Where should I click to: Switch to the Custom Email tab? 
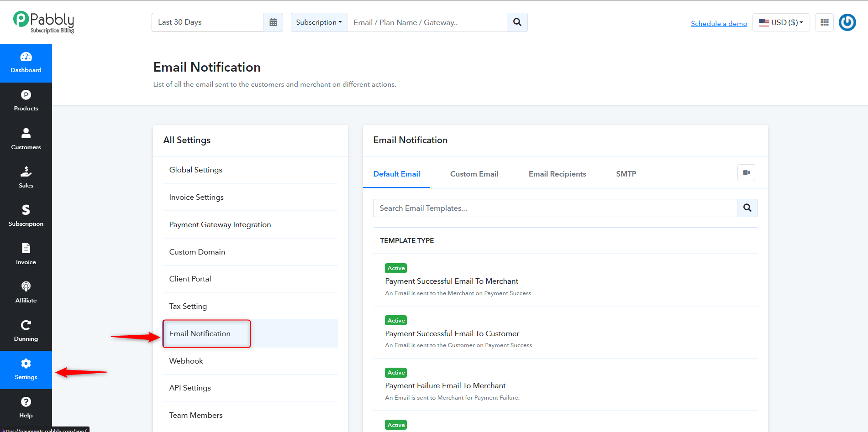[474, 174]
